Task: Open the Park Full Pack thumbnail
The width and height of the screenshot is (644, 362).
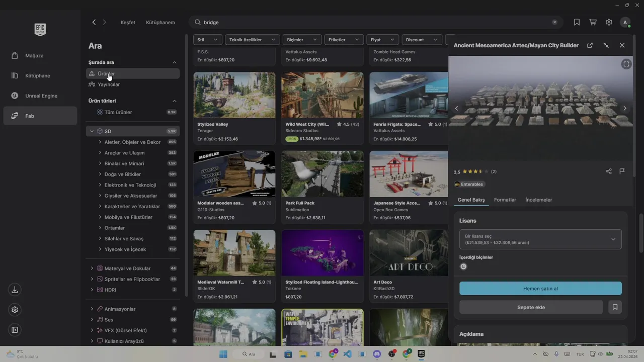Action: 323,174
